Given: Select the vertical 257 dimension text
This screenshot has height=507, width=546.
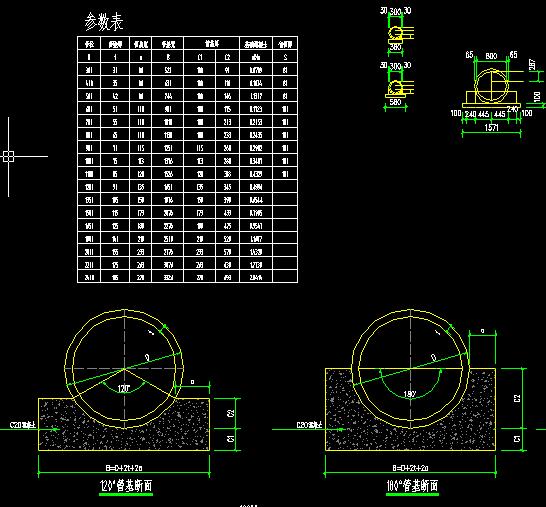Looking at the screenshot, I should [x=533, y=64].
